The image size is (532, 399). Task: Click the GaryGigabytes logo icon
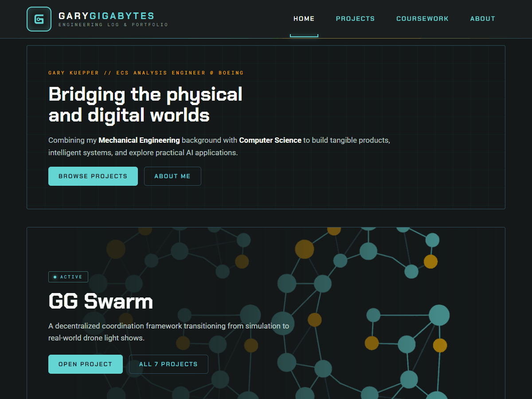[39, 19]
